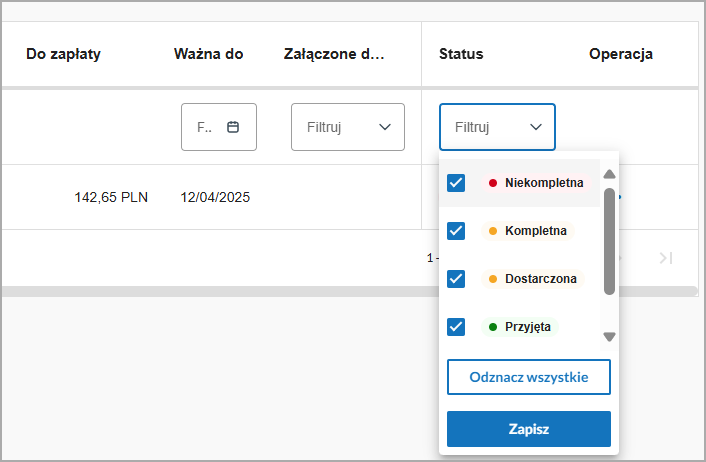Click the Dostarczona status label

(533, 279)
